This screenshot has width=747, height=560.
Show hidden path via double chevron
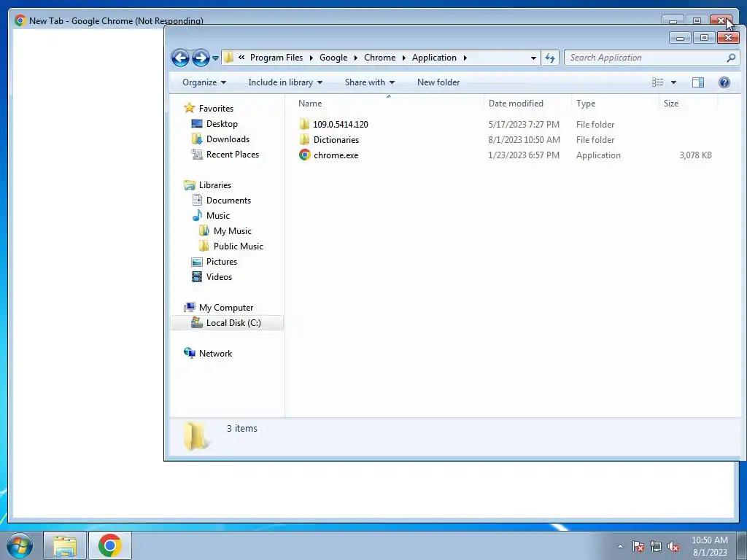tap(241, 58)
